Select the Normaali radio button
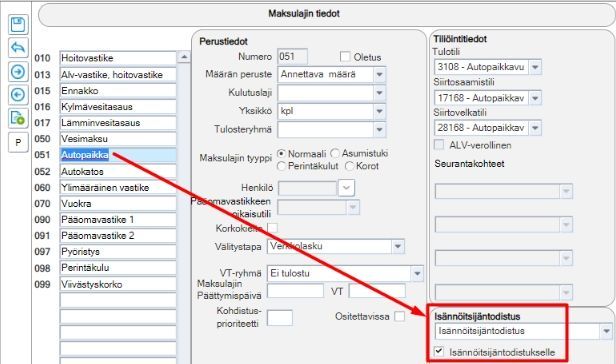The image size is (616, 364). click(281, 154)
